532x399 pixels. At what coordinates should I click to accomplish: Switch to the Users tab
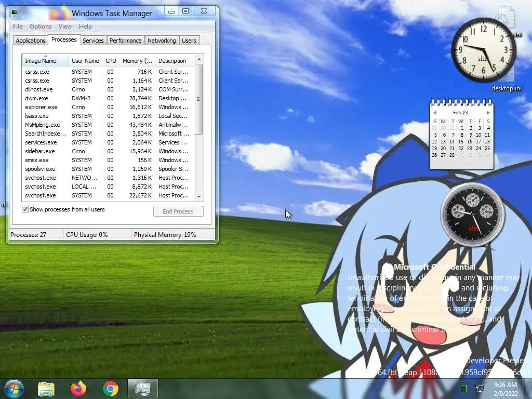click(x=189, y=41)
